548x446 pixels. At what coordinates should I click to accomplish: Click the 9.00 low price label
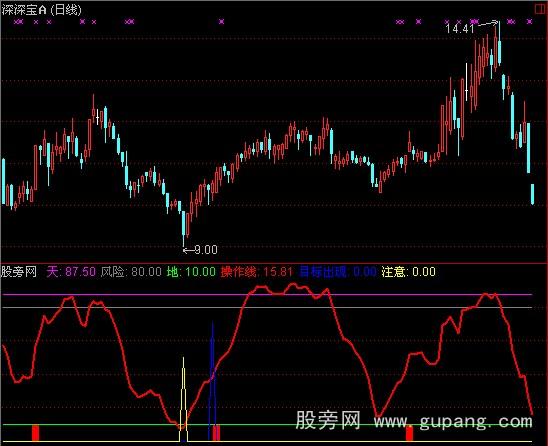[206, 250]
